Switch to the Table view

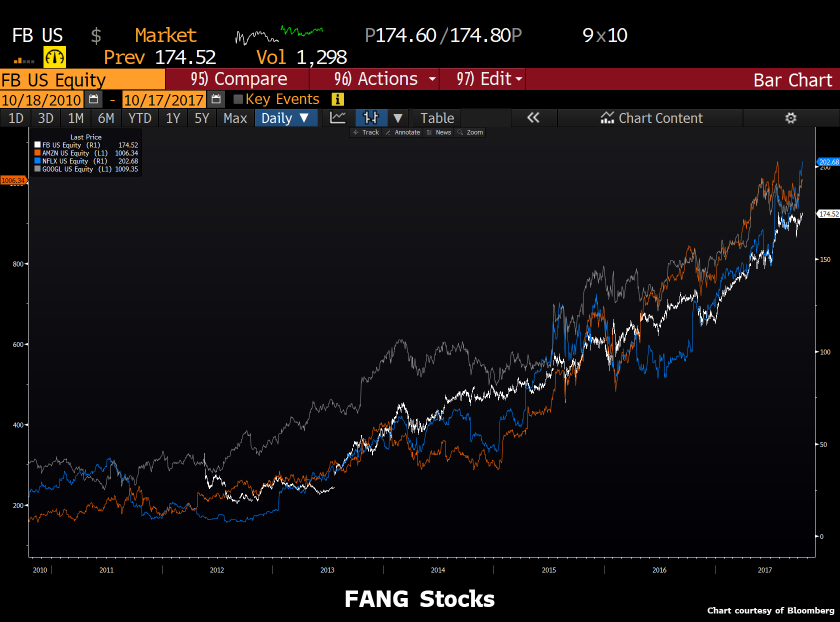coord(437,118)
